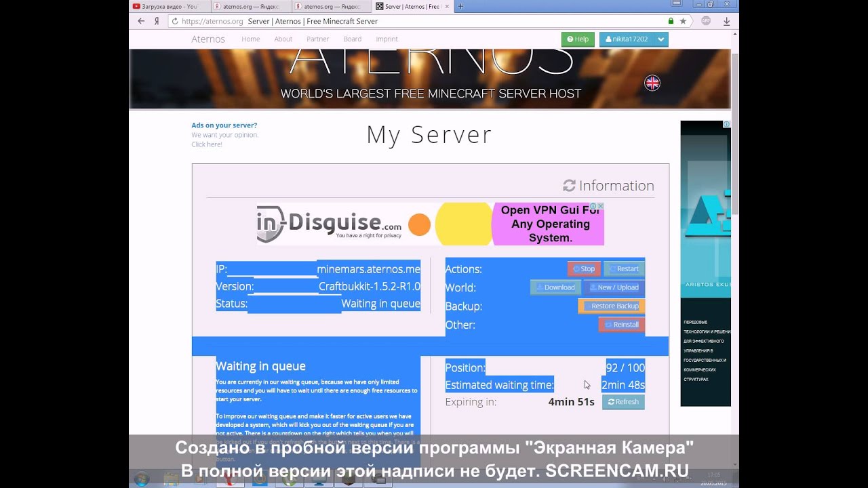Open the Board menu item
Image resolution: width=868 pixels, height=488 pixels.
(353, 39)
